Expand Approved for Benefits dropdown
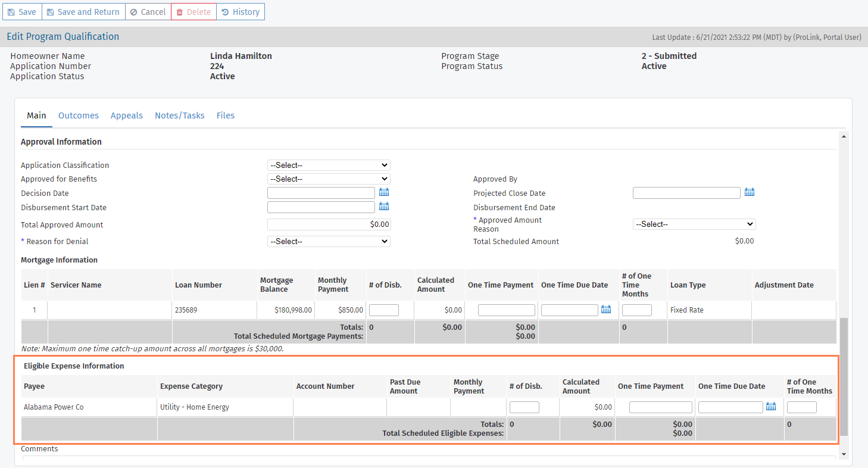The image size is (868, 468). (x=329, y=179)
